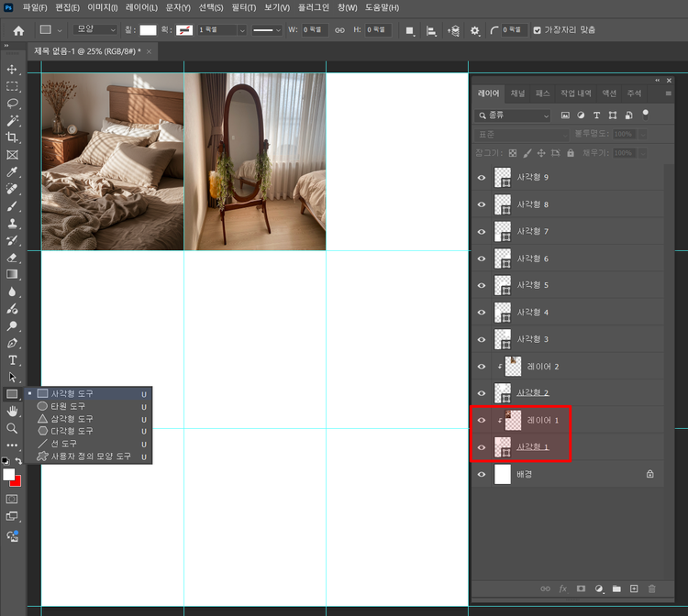Select the Crop tool
This screenshot has width=688, height=616.
pyautogui.click(x=12, y=137)
